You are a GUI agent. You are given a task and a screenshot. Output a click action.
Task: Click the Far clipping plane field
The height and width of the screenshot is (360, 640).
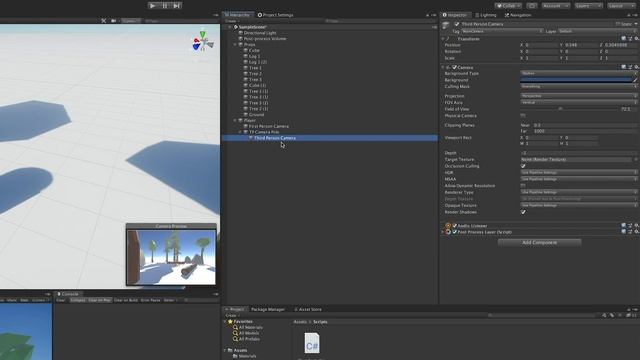585,131
